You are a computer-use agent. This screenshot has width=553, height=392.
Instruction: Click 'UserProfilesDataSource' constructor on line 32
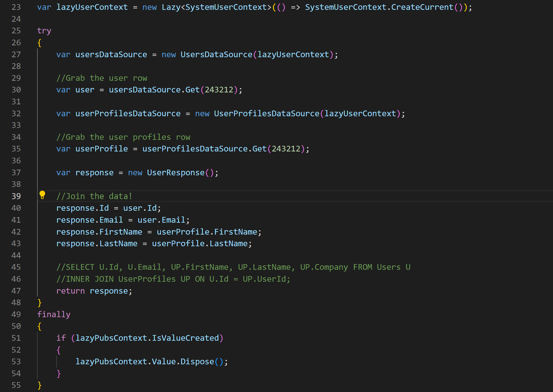click(x=267, y=114)
